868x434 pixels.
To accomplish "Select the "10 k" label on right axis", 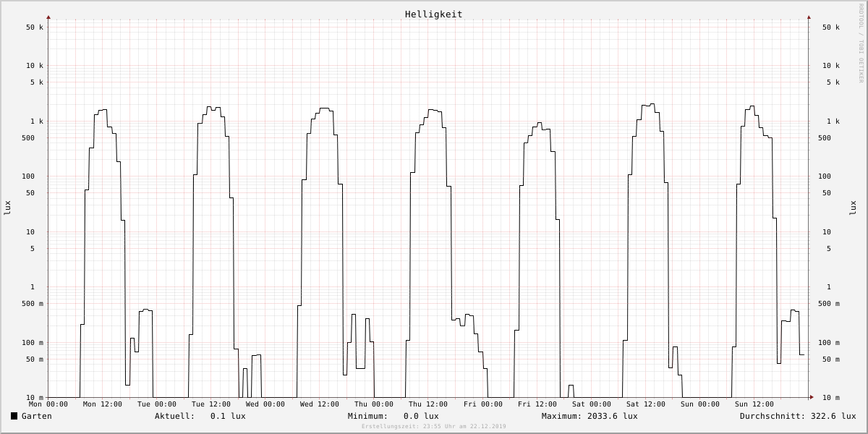I will click(x=831, y=66).
